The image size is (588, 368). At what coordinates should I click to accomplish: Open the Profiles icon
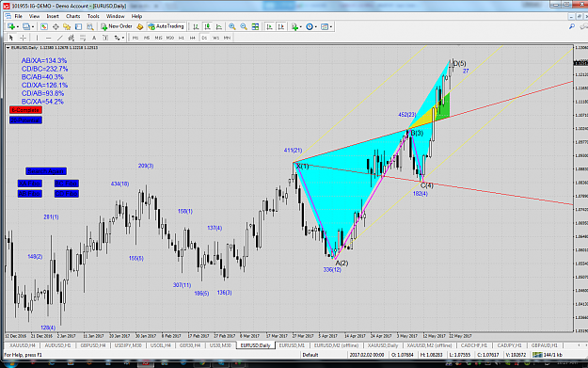26,26
